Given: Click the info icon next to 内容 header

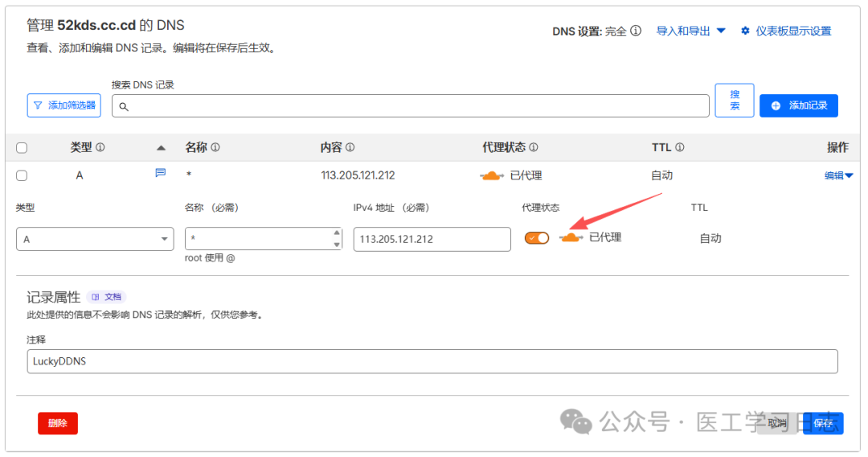Looking at the screenshot, I should 350,148.
